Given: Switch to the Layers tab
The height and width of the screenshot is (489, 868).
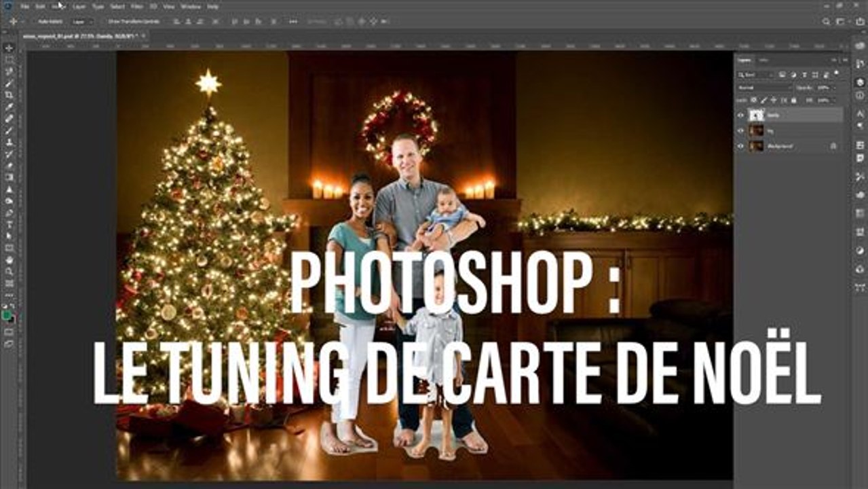Looking at the screenshot, I should (744, 60).
